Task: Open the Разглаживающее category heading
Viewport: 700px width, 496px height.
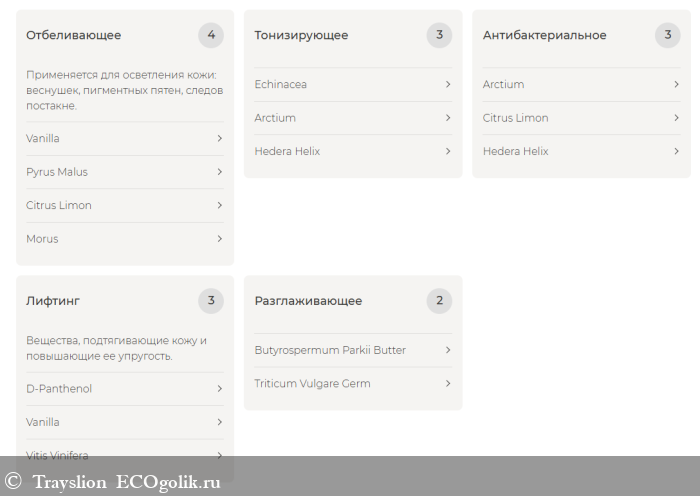Action: pyautogui.click(x=308, y=300)
